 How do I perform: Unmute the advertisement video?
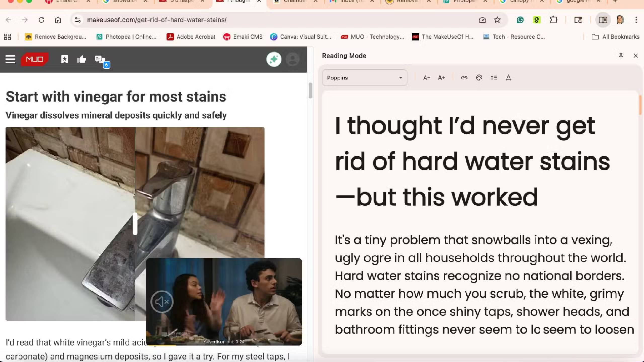pyautogui.click(x=162, y=301)
